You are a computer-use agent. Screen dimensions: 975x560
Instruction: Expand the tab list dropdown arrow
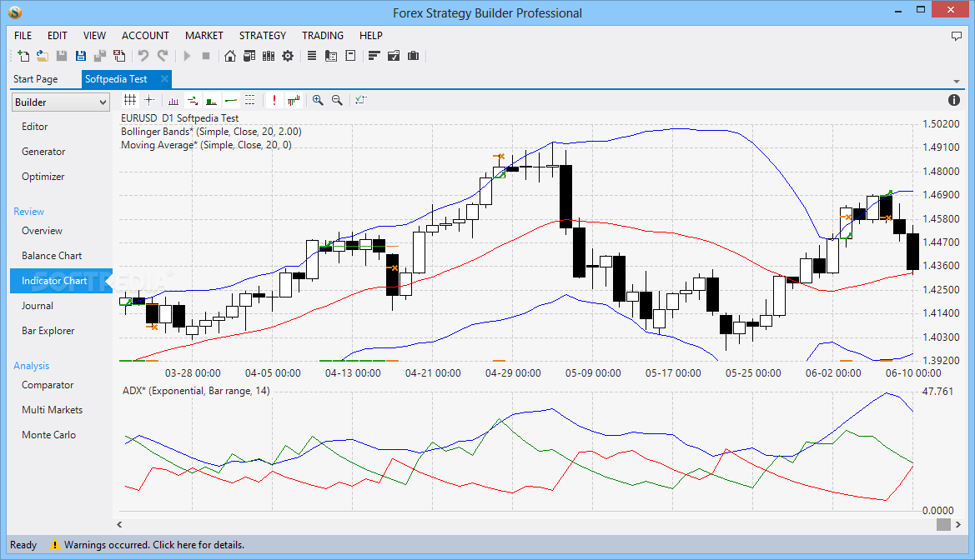(957, 82)
